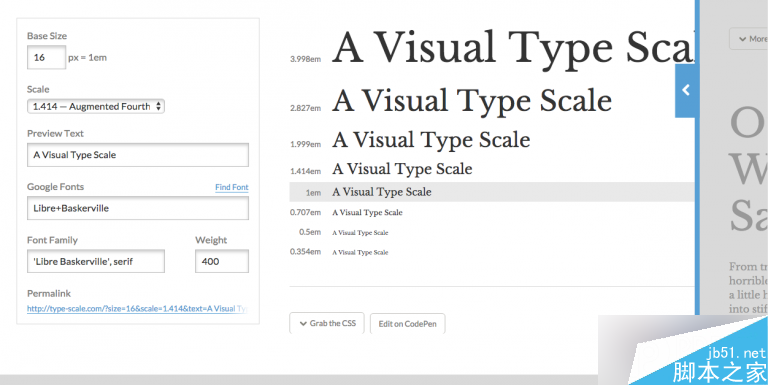The width and height of the screenshot is (768, 385).
Task: Select the 0.5em preview text line
Action: tap(360, 233)
